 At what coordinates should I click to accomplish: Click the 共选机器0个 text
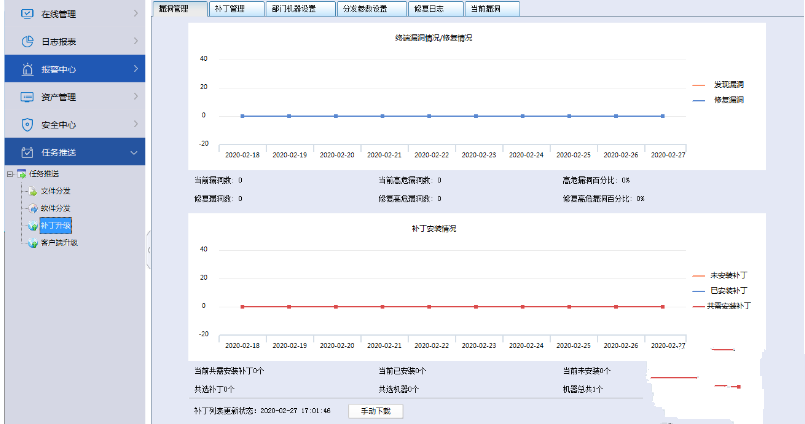(x=399, y=390)
